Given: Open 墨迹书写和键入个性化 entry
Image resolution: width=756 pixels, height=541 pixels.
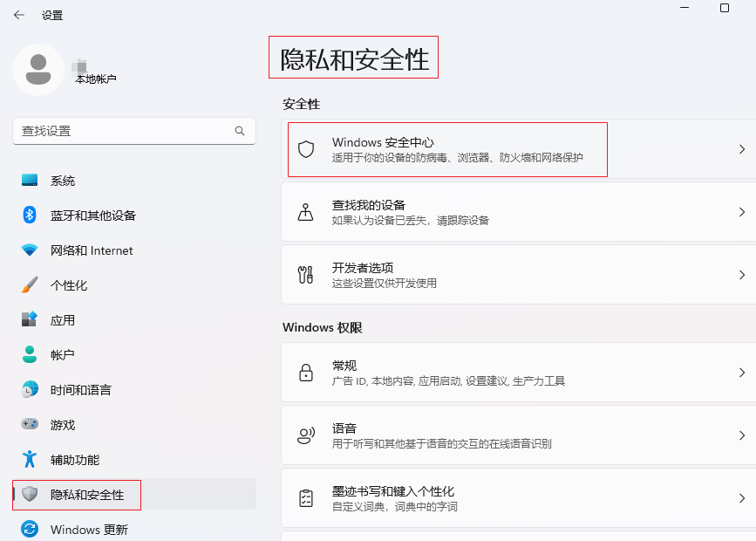Looking at the screenshot, I should click(519, 497).
